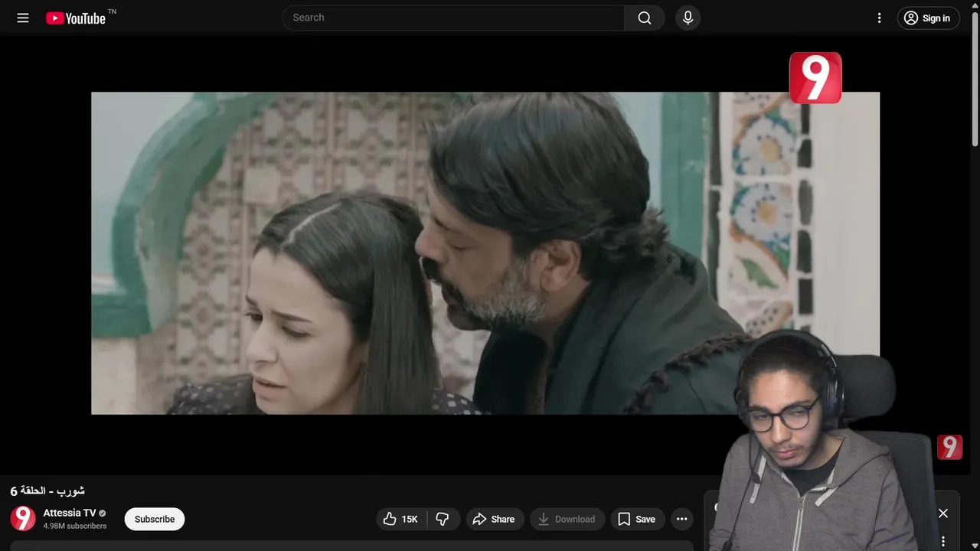The height and width of the screenshot is (551, 980).
Task: Save the video to a playlist
Action: tap(637, 519)
